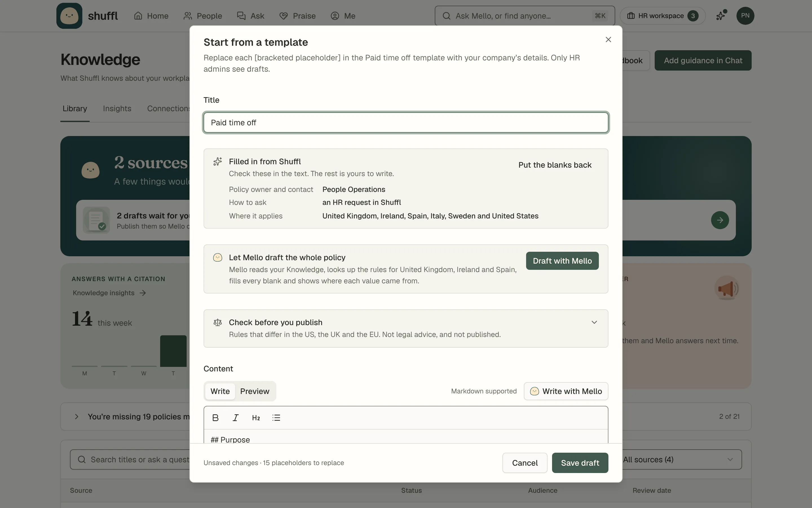Cancel the template dialog

click(525, 463)
